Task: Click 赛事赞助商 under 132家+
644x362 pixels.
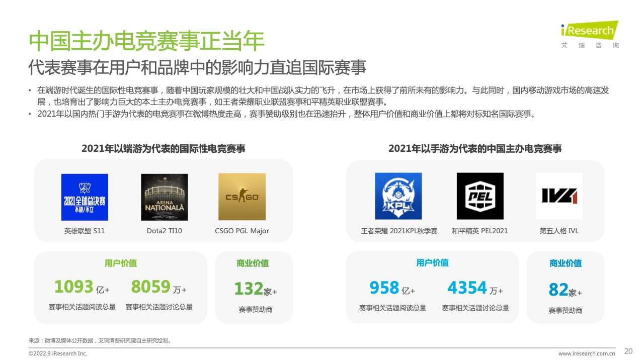Action: click(x=256, y=309)
